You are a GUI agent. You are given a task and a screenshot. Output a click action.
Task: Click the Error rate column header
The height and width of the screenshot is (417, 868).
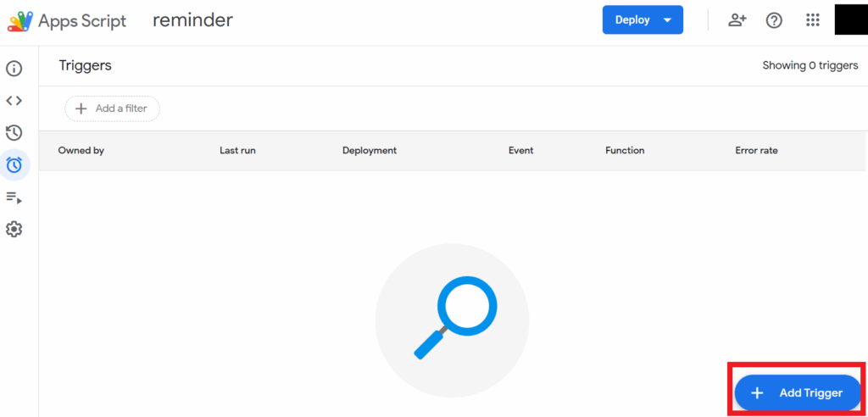pos(756,151)
